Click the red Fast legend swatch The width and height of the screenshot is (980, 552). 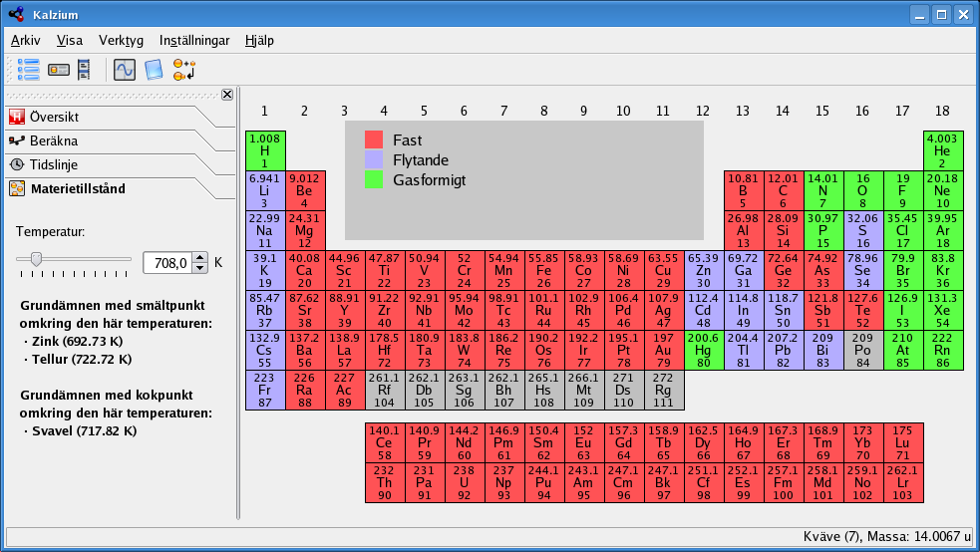(374, 139)
